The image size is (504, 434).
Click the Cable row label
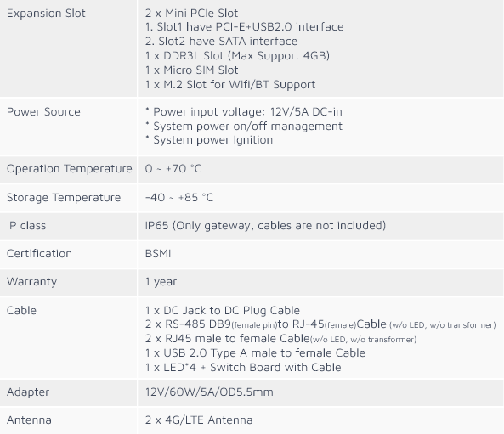(x=21, y=310)
